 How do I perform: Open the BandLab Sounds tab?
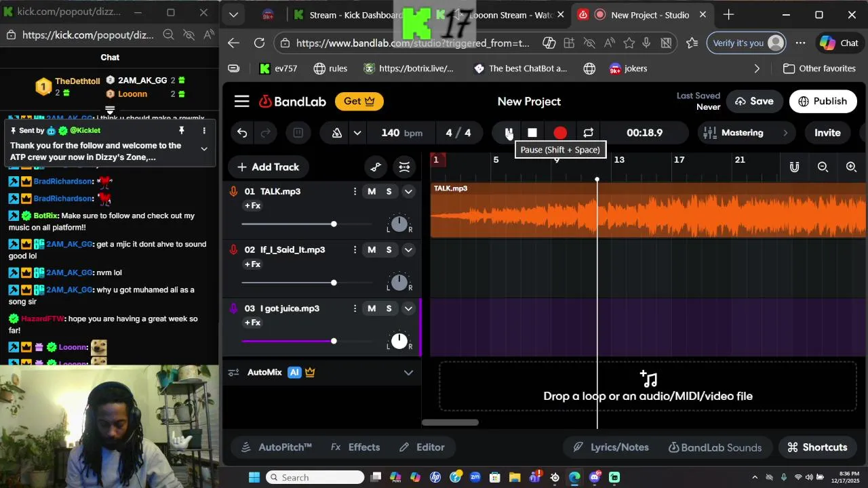(x=715, y=447)
